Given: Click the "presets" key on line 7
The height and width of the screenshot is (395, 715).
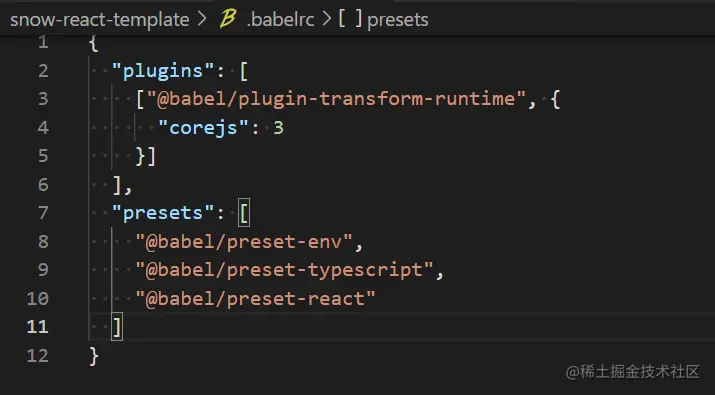Looking at the screenshot, I should click(163, 213).
